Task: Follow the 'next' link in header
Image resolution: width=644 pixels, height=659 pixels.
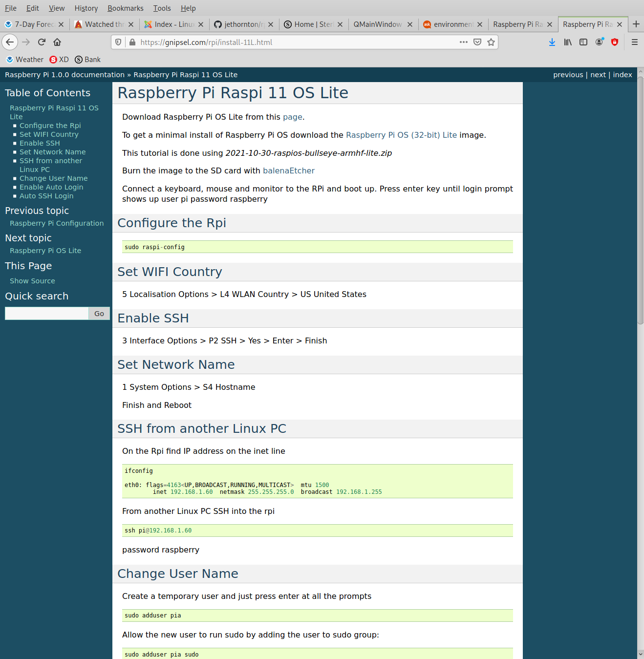Action: (598, 75)
